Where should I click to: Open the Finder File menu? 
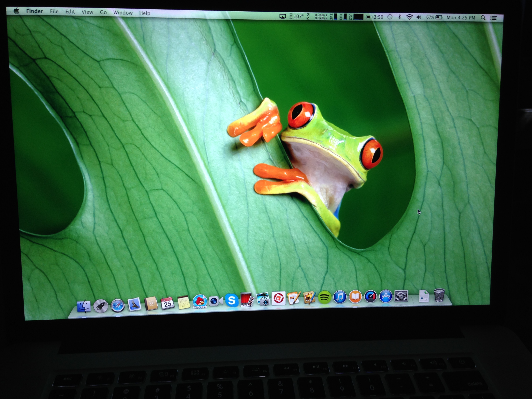click(54, 11)
